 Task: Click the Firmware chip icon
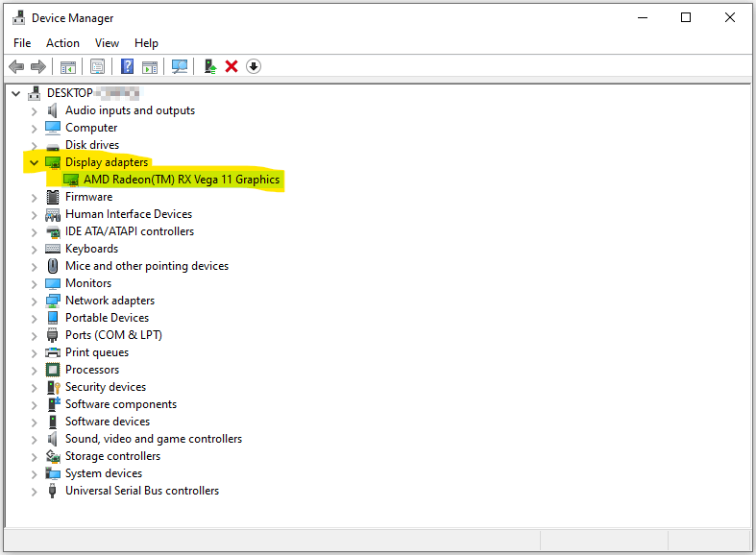point(53,197)
